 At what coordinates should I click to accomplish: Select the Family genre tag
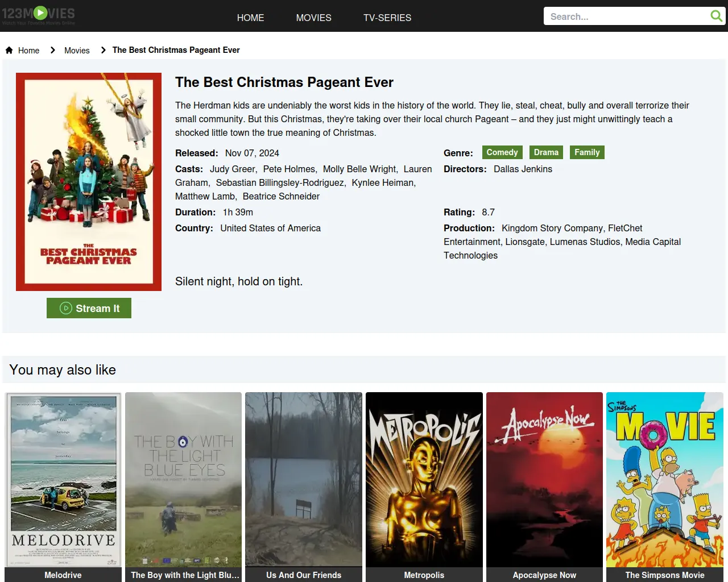point(586,152)
